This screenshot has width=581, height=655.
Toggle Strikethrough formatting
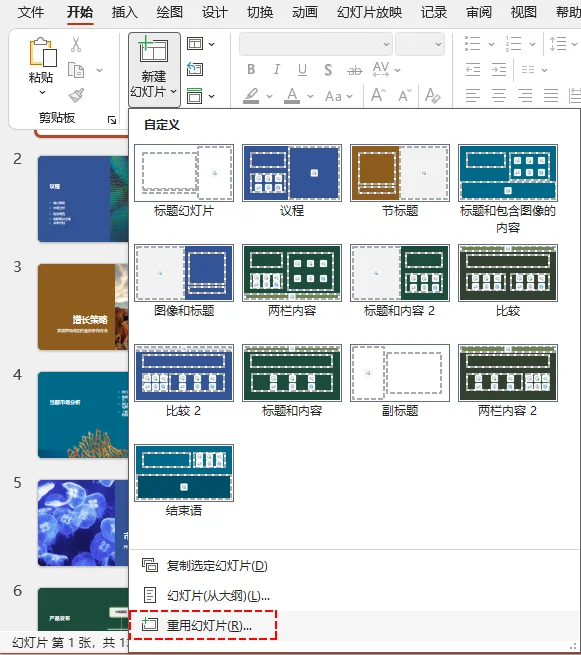point(355,71)
